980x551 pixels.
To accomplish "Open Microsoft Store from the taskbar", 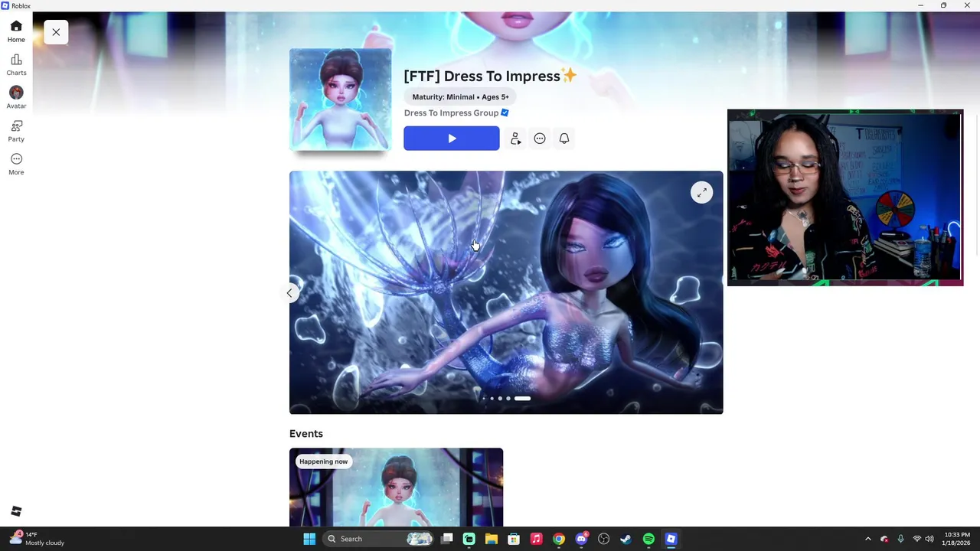I will pos(514,539).
